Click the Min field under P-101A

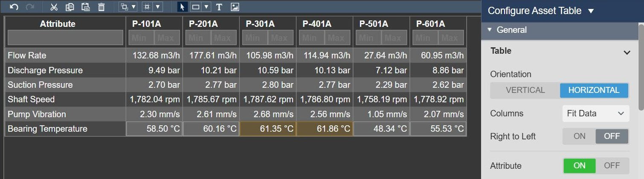point(141,38)
